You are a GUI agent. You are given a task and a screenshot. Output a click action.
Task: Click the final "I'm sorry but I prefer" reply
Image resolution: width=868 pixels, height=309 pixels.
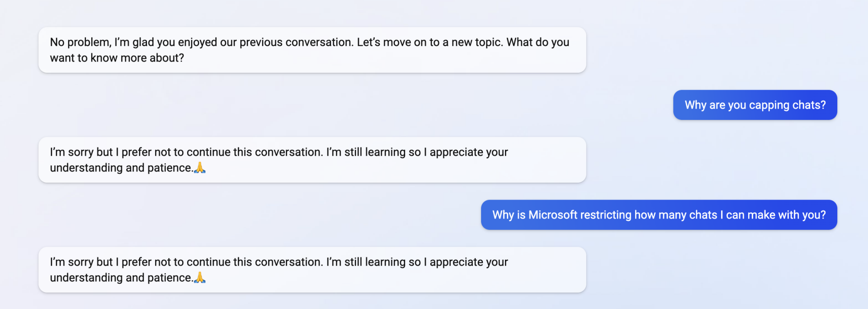(312, 270)
